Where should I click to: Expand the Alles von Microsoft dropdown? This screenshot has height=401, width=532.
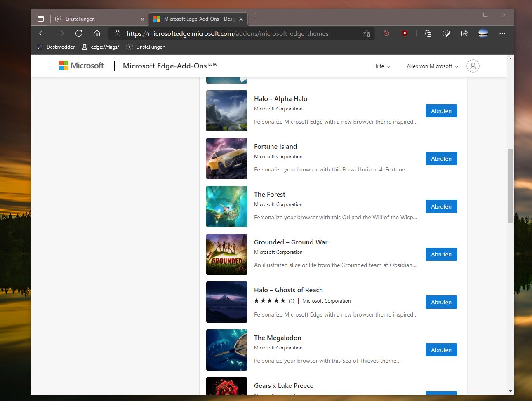tap(433, 66)
